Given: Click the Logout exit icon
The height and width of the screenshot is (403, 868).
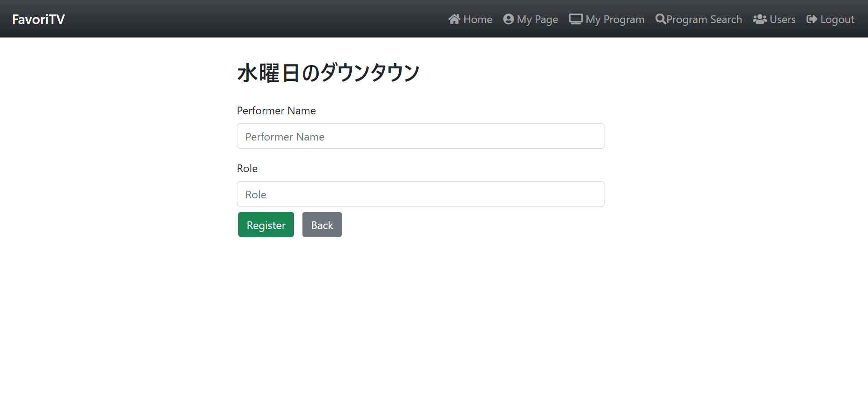Looking at the screenshot, I should [811, 19].
